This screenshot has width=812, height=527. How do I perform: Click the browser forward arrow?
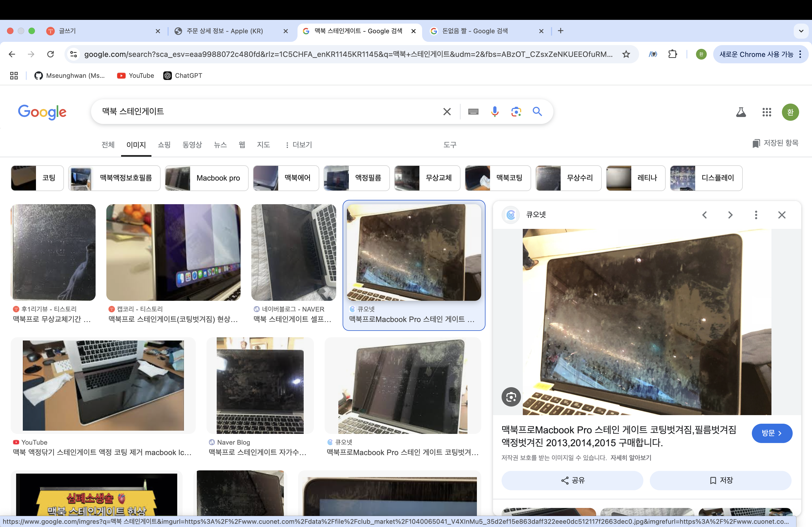[31, 54]
